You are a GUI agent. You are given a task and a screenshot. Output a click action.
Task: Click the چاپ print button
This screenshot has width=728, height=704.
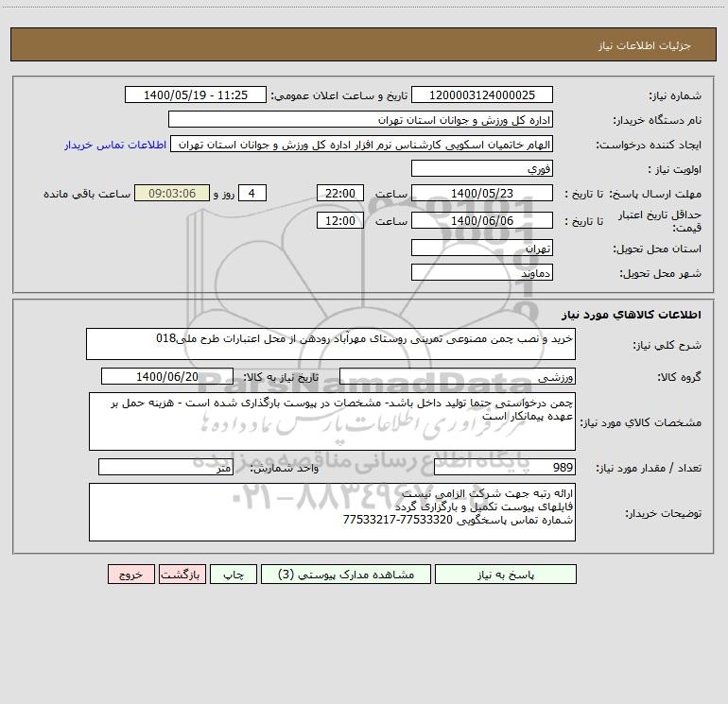tap(234, 574)
